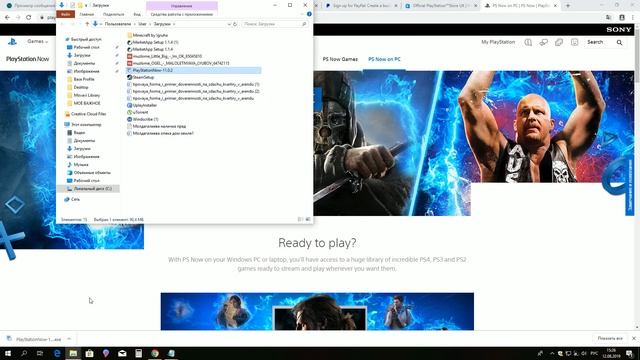
Task: Switch Explorer to details view icon
Action: [300, 220]
